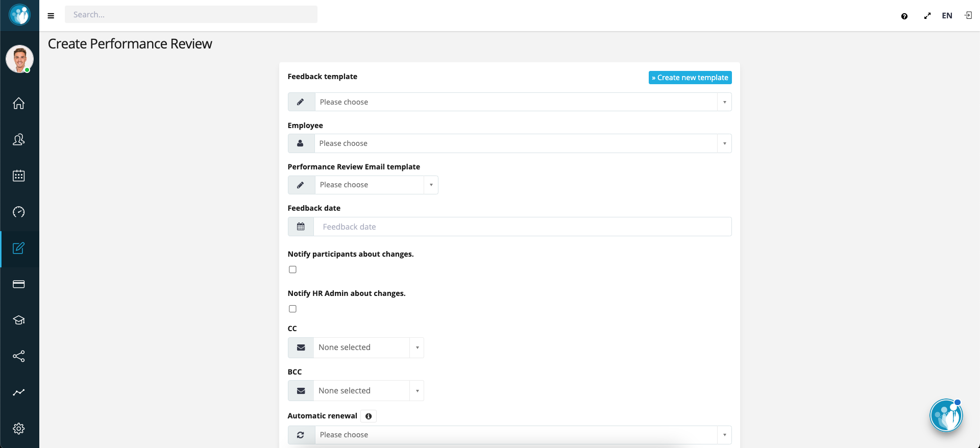980x448 pixels.
Task: Open the Employees icon in sidebar
Action: coord(19,140)
